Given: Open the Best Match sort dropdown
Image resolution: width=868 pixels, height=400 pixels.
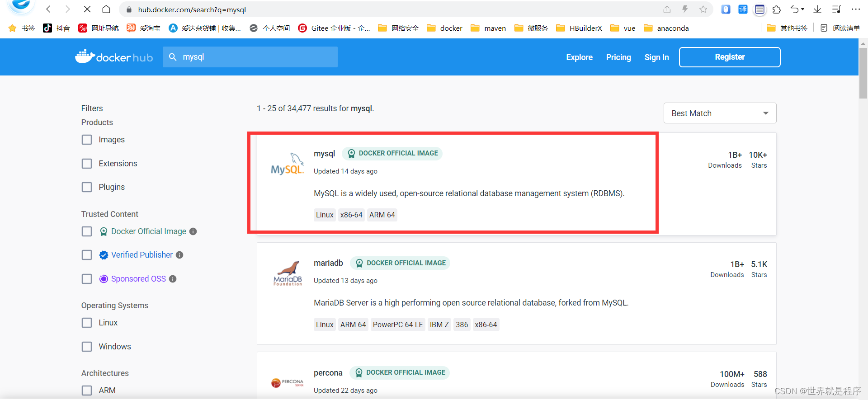Looking at the screenshot, I should 720,113.
